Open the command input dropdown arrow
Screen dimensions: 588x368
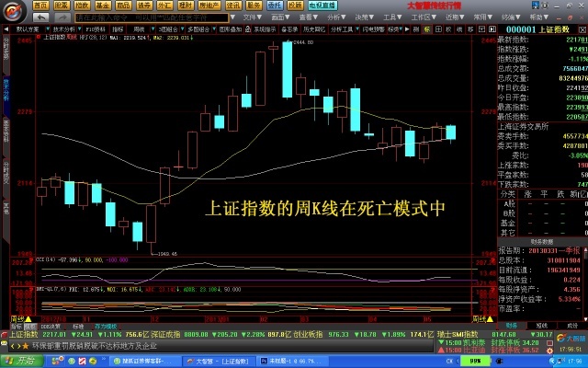(232, 17)
